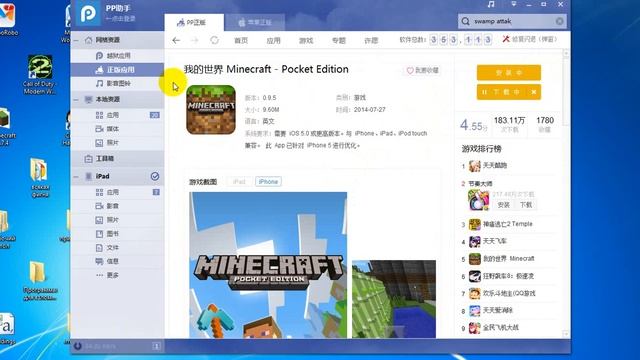Open the Minecraft gameplay screenshot thumbnail
The width and height of the screenshot is (640, 360).
(x=394, y=299)
